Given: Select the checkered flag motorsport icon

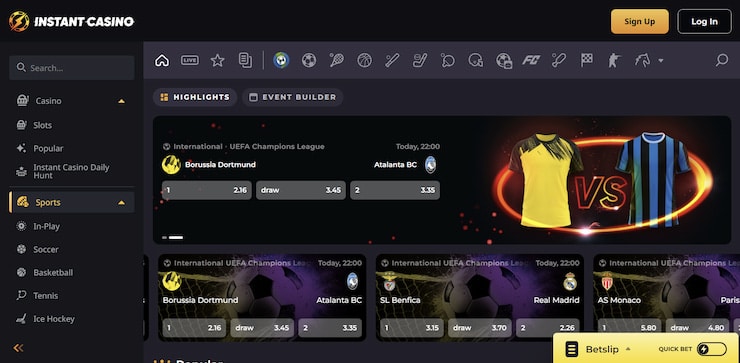Looking at the screenshot, I should [587, 60].
